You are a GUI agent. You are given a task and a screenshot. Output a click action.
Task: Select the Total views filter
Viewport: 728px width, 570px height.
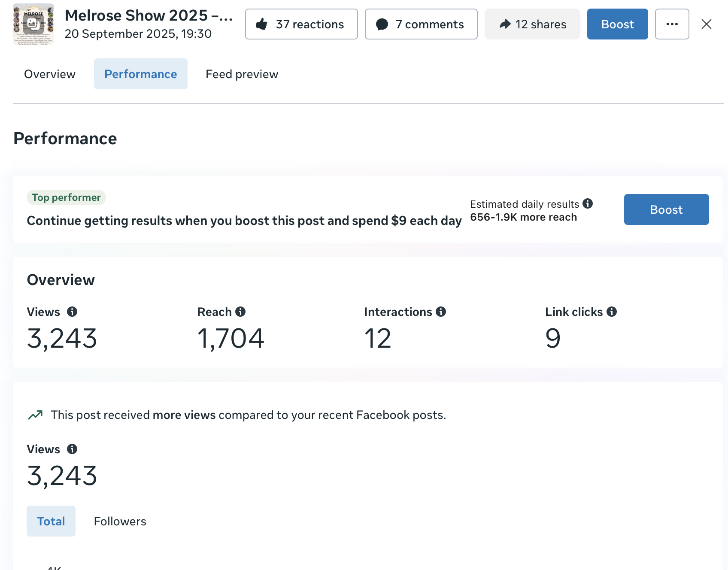(x=51, y=521)
